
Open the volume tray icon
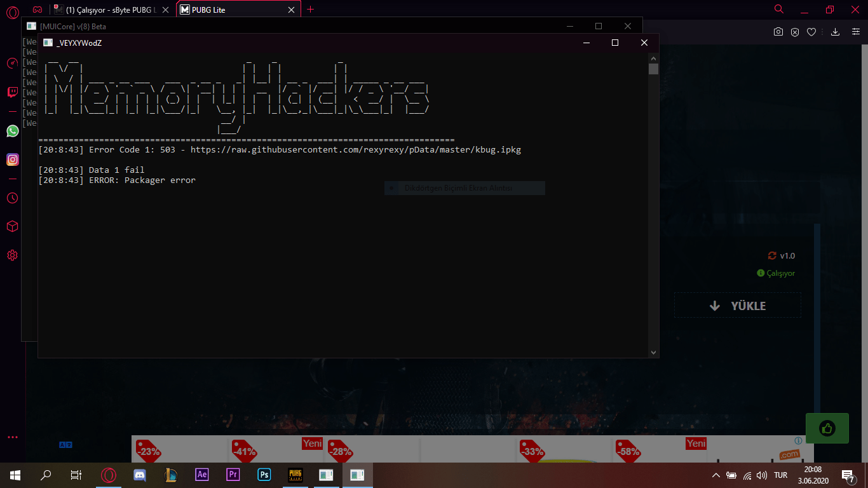coord(762,475)
